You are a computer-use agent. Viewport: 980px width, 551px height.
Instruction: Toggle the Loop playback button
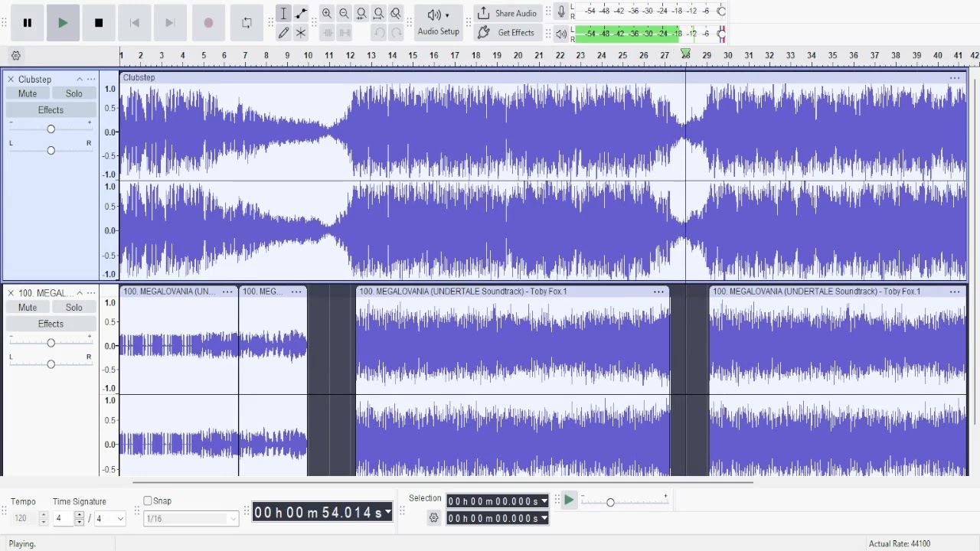pyautogui.click(x=247, y=23)
